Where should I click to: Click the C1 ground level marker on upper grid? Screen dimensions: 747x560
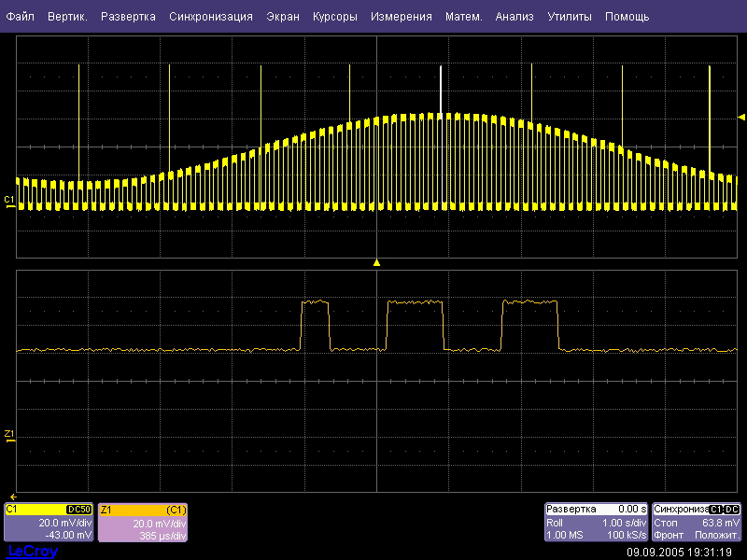(9, 202)
